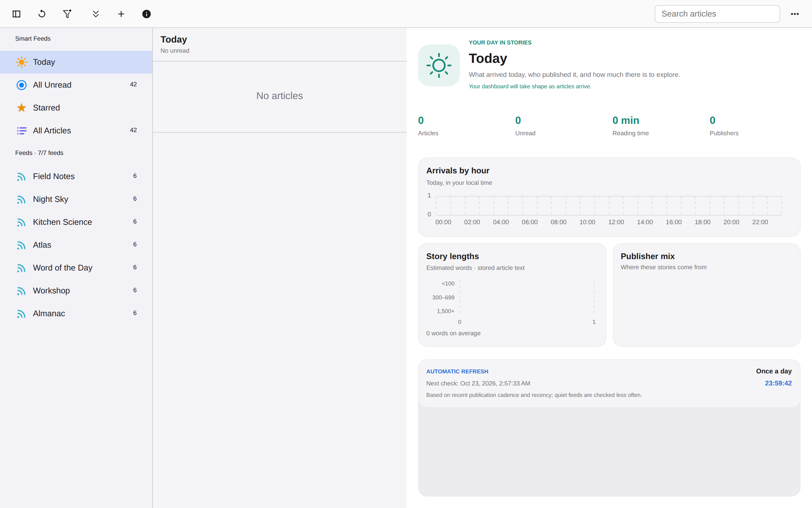Screen dimensions: 812x508
Task: Open the Starred smart feed
Action: click(76, 108)
